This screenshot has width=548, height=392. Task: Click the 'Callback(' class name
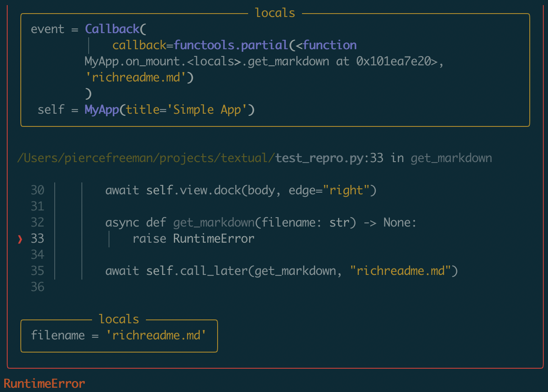[115, 29]
